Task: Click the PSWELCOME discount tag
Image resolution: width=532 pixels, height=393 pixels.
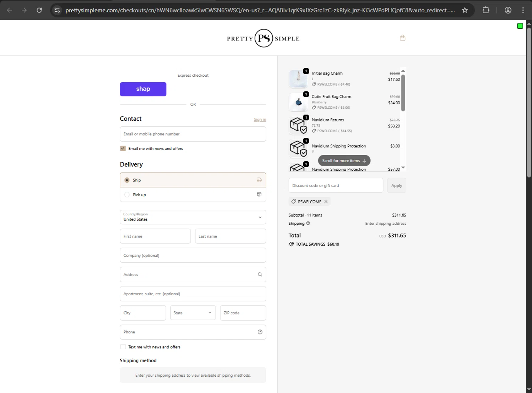Action: 310,201
